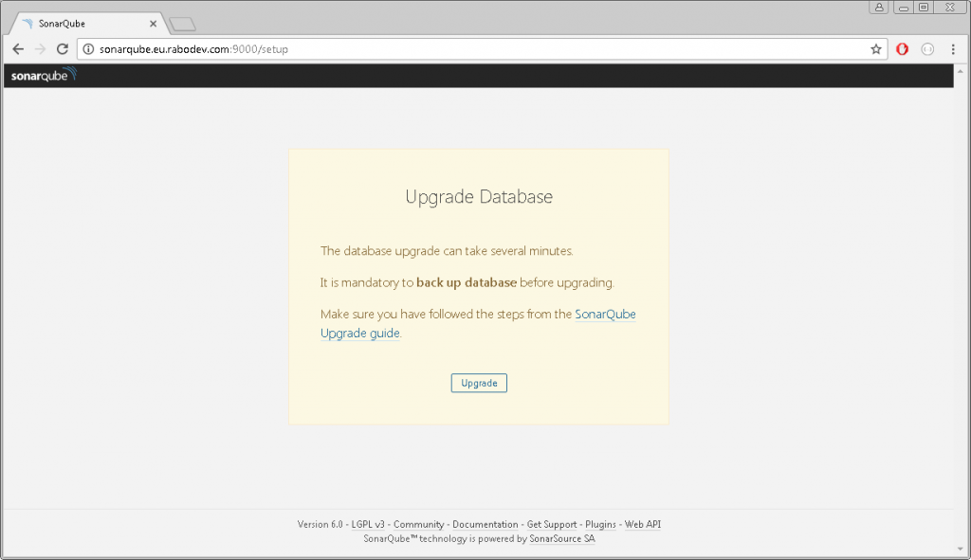The width and height of the screenshot is (971, 560).
Task: Bookmark this page with the star icon
Action: pyautogui.click(x=875, y=49)
